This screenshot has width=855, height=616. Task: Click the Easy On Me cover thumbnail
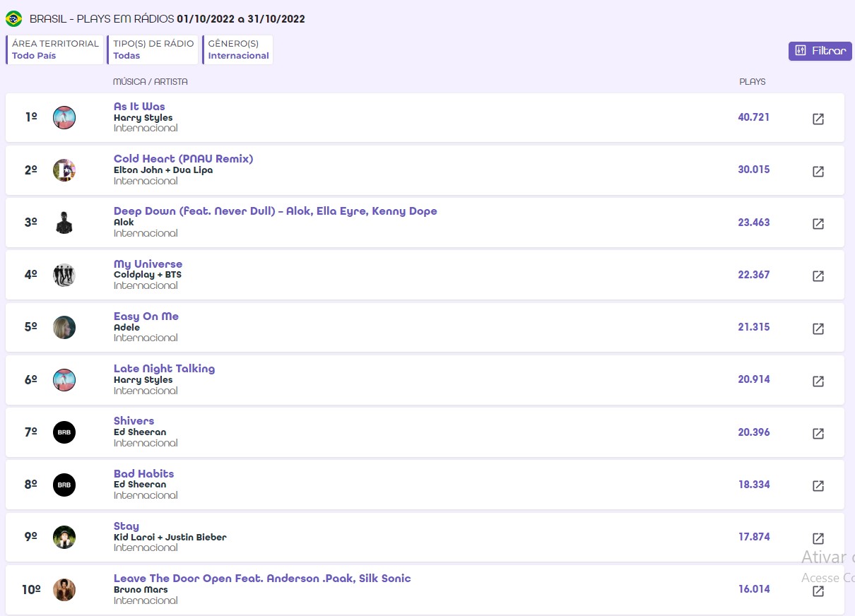(64, 327)
